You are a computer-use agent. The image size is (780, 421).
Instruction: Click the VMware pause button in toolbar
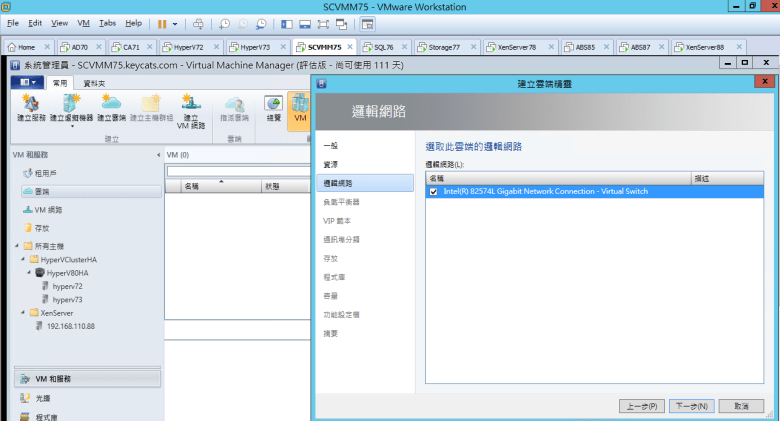(x=162, y=22)
